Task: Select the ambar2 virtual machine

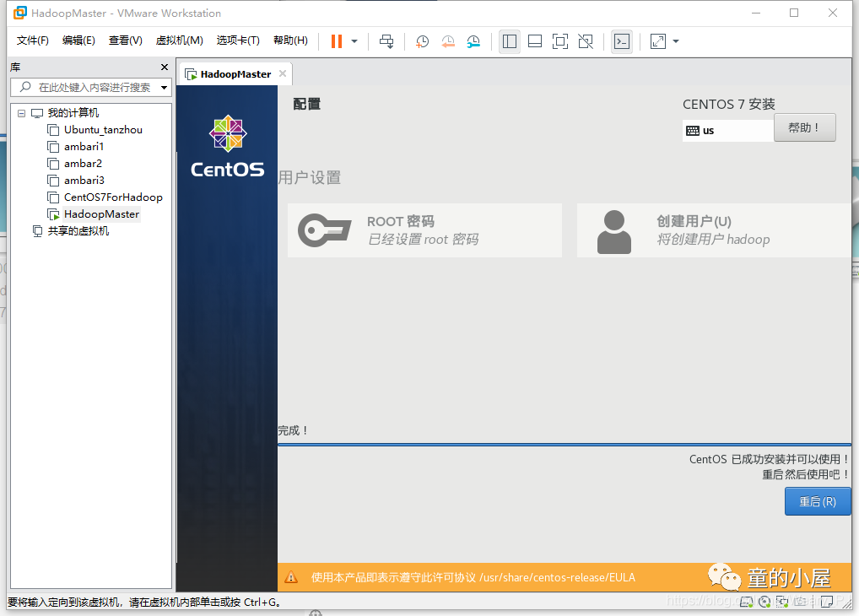Action: (x=83, y=164)
